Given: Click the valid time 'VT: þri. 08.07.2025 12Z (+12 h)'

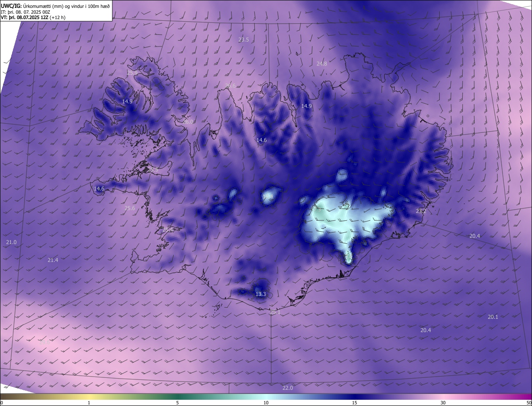Looking at the screenshot, I should (33, 17).
